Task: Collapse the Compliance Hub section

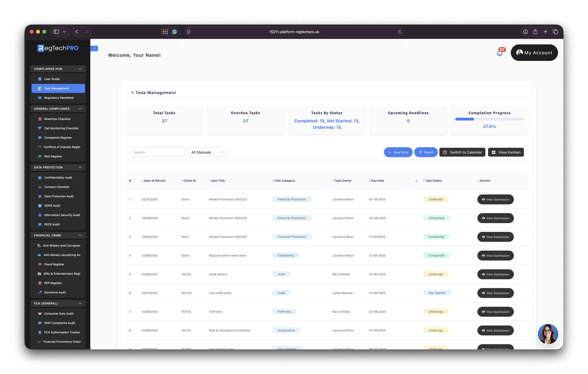Action: (x=80, y=69)
